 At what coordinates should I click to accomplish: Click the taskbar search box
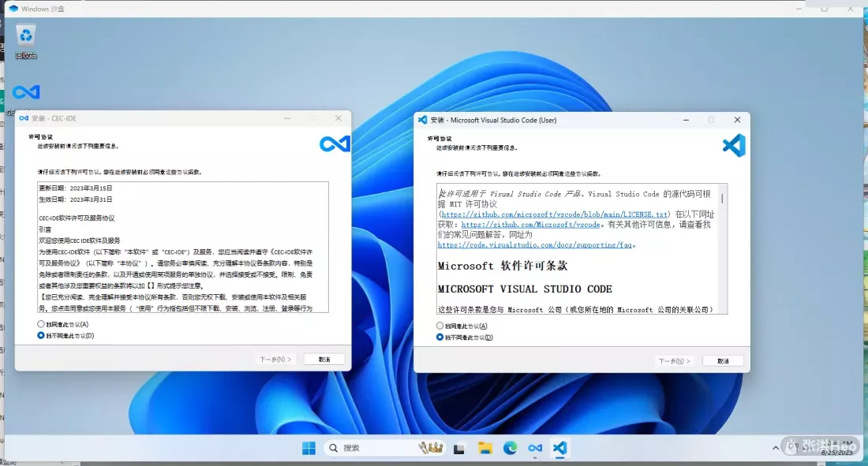(383, 448)
